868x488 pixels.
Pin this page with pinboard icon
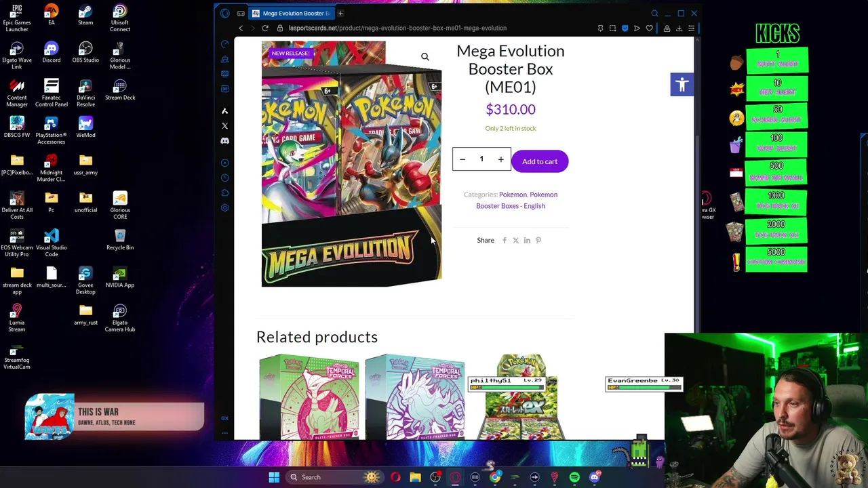(600, 28)
